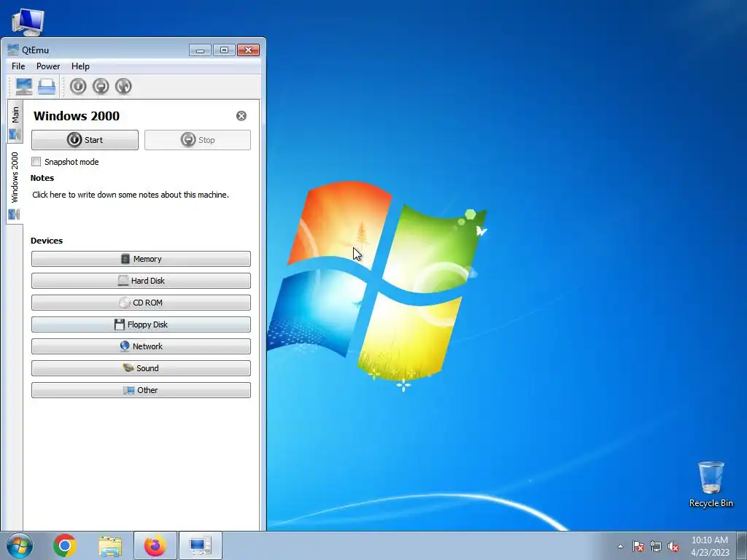Screen dimensions: 747x560
Task: Click the restart machine toolbar icon
Action: click(123, 86)
